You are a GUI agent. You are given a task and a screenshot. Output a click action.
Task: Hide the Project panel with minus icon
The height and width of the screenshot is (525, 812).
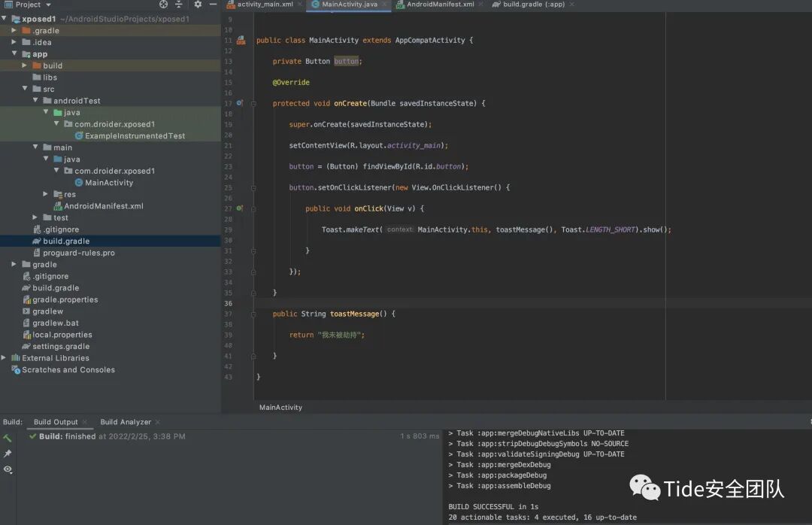213,5
